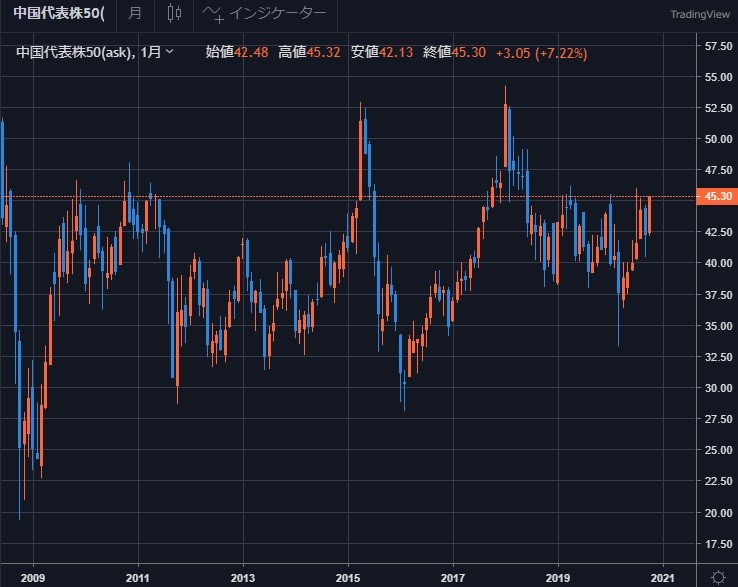Viewport: 738px width, 587px height.
Task: Click the 32.50 price axis label
Action: (x=718, y=357)
